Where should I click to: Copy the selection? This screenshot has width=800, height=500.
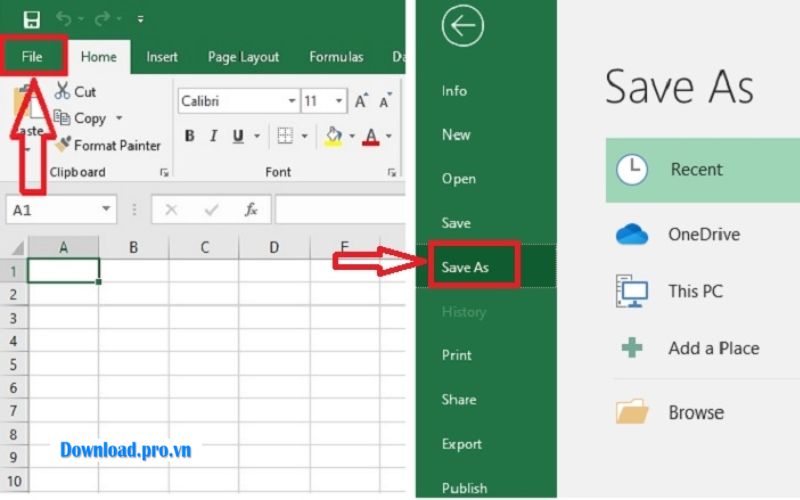pyautogui.click(x=80, y=118)
